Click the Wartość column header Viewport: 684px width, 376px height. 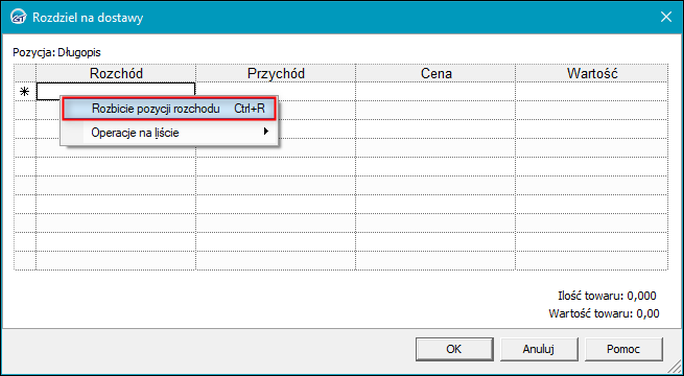click(x=592, y=73)
